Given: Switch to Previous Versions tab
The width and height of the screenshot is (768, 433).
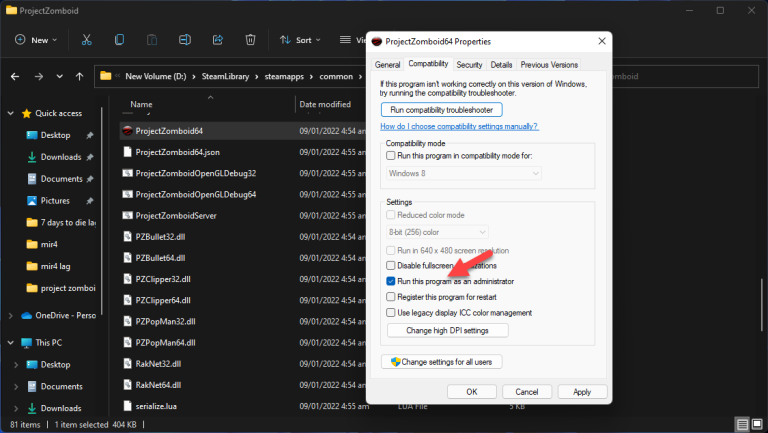Looking at the screenshot, I should tap(549, 65).
